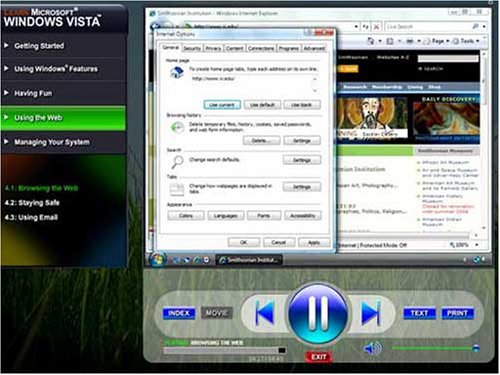Viewport: 500px width, 375px height.
Task: Switch to the Advanced tab
Action: click(314, 48)
